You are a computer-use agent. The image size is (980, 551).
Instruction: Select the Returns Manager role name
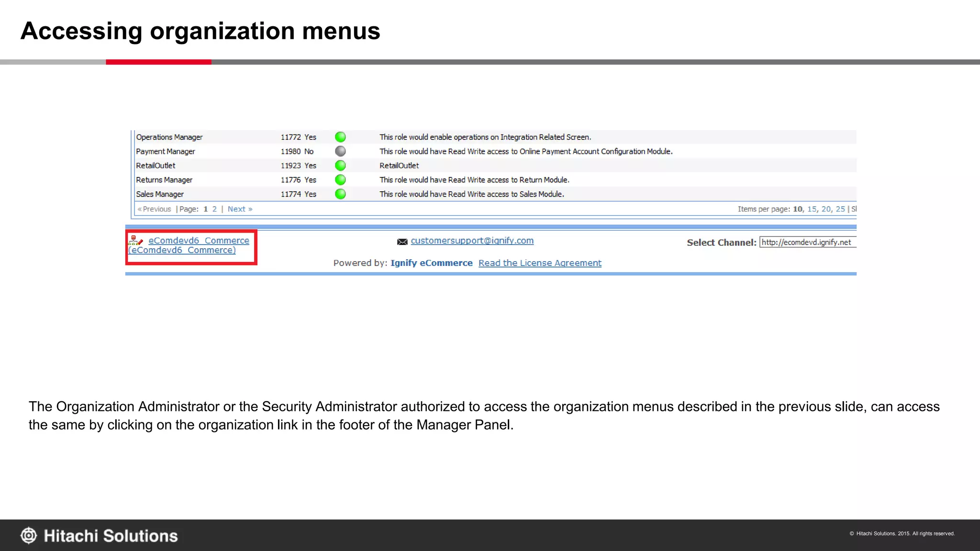click(164, 180)
